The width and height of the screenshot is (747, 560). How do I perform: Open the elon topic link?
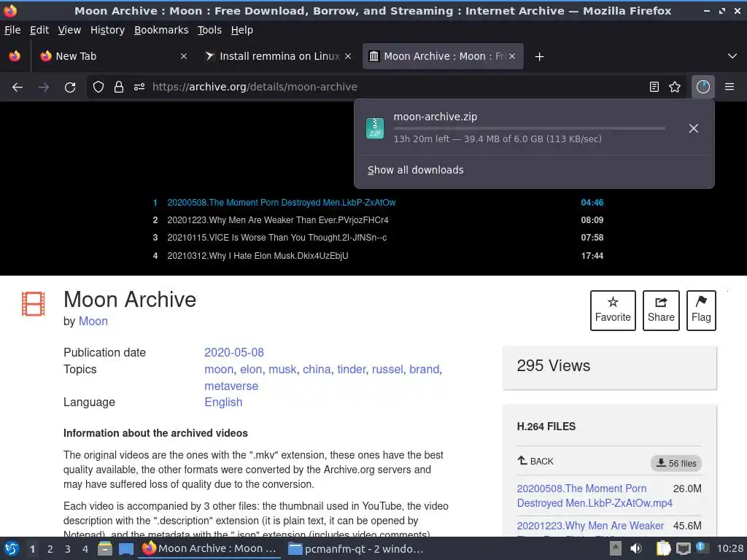[x=251, y=369]
